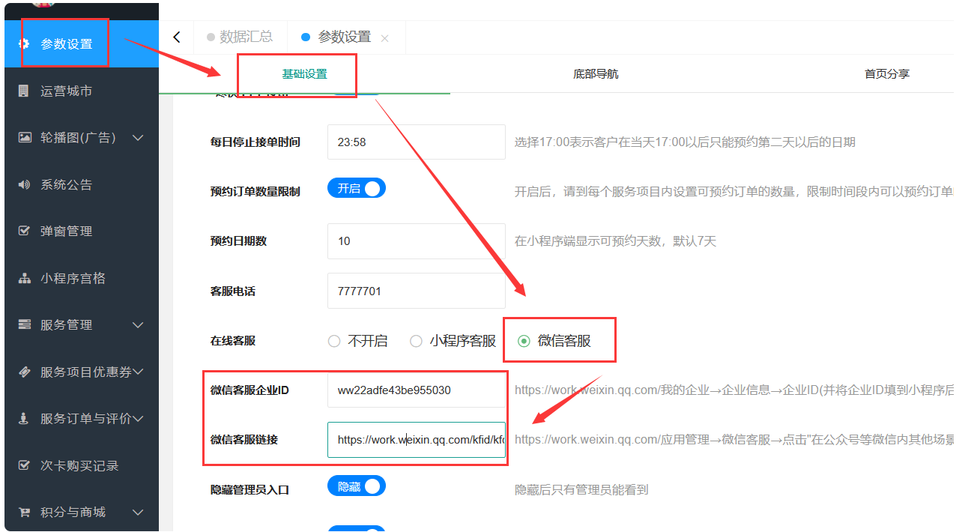Expand the 服务订单与评价 submenu arrow

(x=138, y=418)
